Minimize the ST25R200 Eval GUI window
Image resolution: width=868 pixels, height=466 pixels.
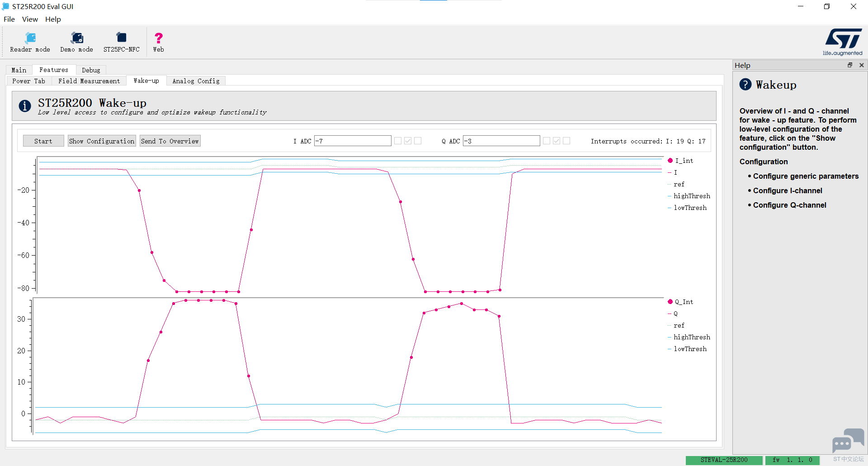(801, 6)
